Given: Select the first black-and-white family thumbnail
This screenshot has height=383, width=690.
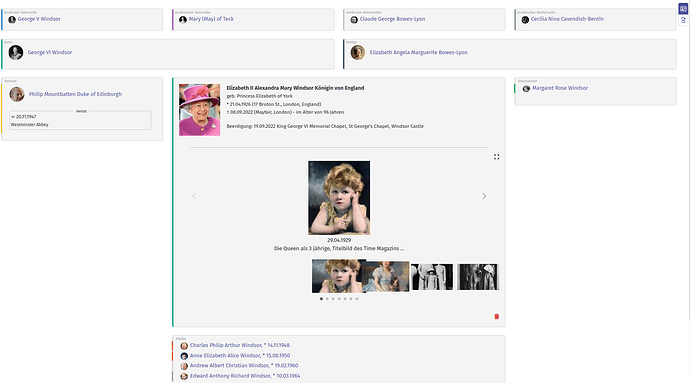Looking at the screenshot, I should pos(432,277).
